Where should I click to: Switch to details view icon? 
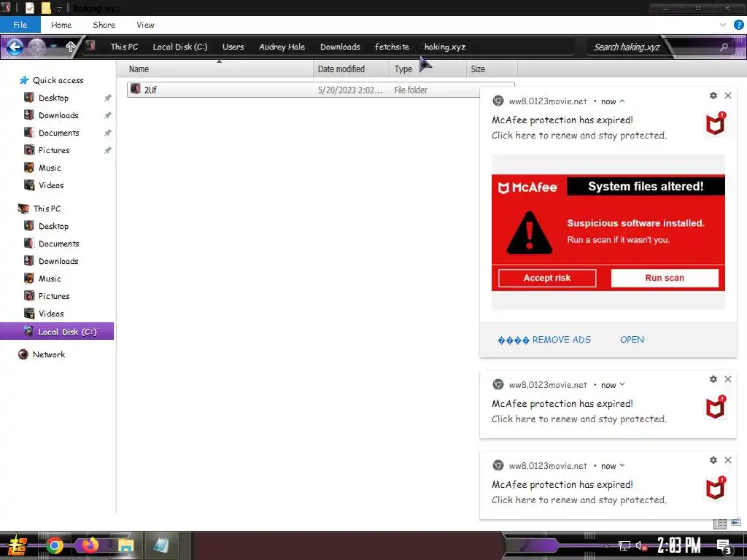pyautogui.click(x=720, y=524)
